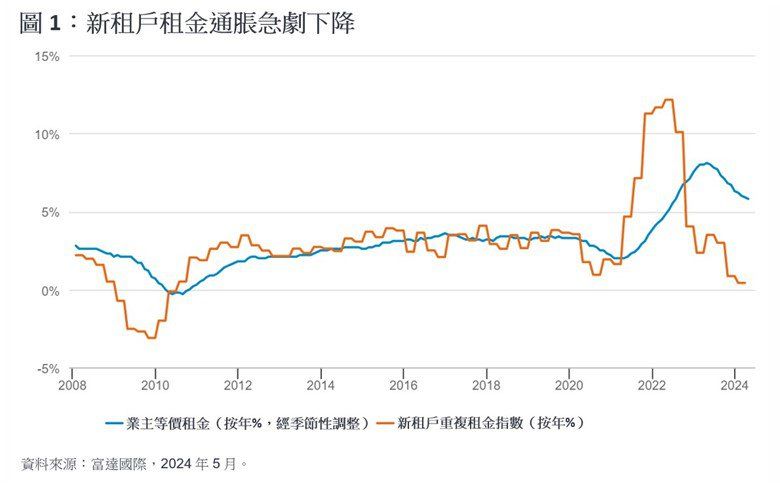Viewport: 780px width, 503px height.
Task: Select the 2008 x-axis year marker
Action: coord(72,384)
